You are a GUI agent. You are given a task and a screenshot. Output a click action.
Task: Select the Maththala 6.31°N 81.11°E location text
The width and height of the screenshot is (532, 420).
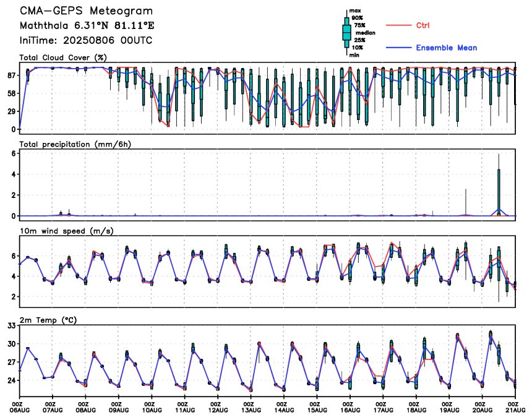click(87, 26)
